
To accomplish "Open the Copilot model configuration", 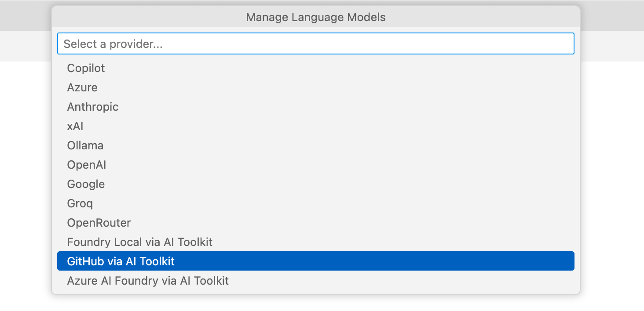I will coord(86,68).
